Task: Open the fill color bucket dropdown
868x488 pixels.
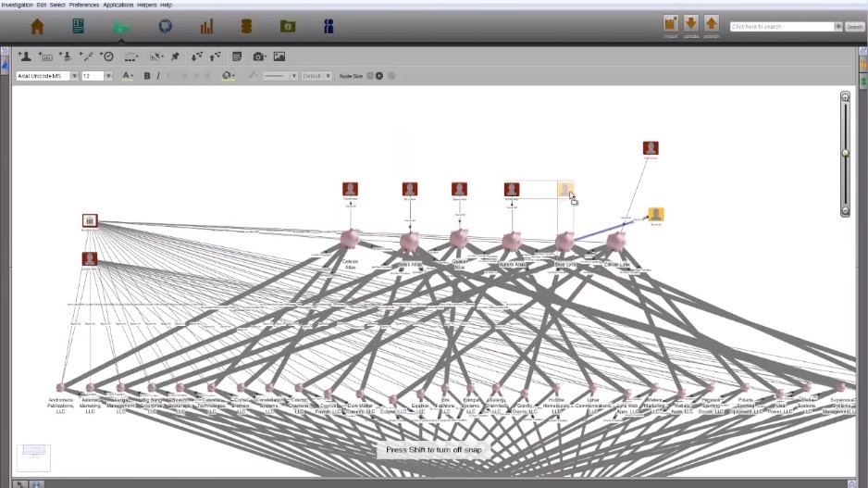Action: click(228, 76)
